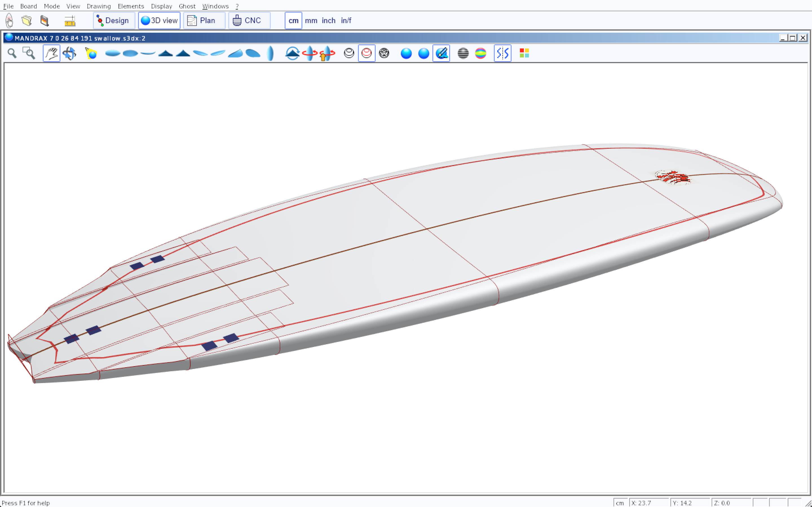
Task: Click the logo on the board nose
Action: (673, 177)
